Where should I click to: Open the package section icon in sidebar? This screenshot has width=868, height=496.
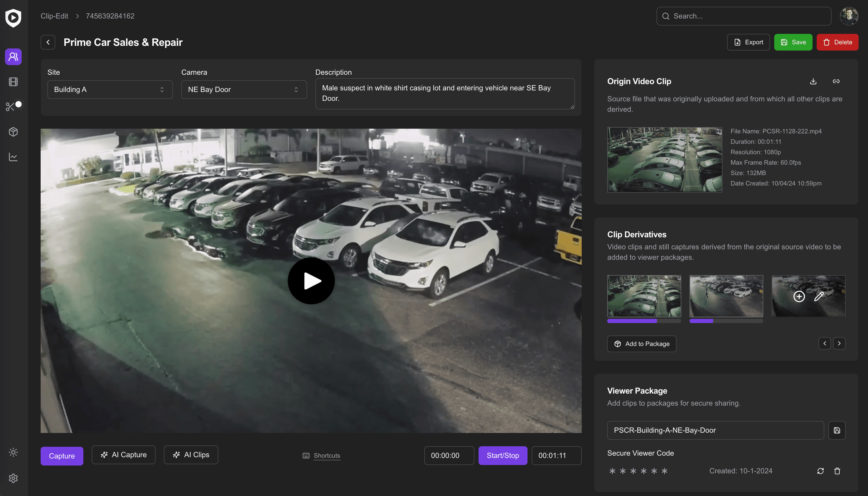(13, 132)
